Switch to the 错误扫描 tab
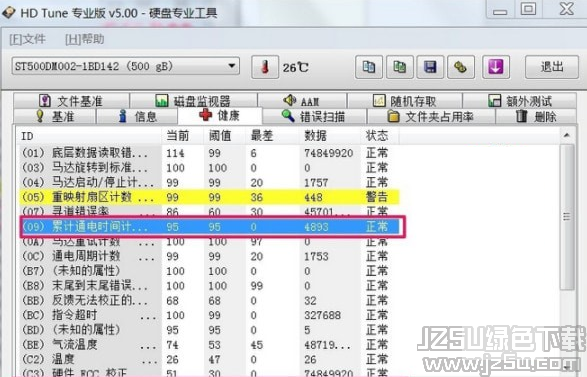587x377 pixels. click(314, 116)
